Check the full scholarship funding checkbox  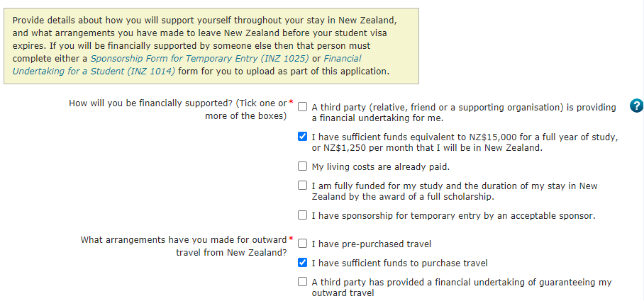point(303,186)
